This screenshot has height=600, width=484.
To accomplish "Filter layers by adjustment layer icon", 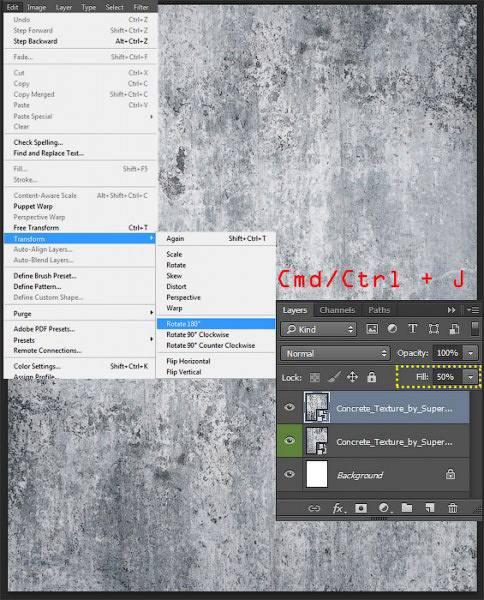I will coord(392,329).
